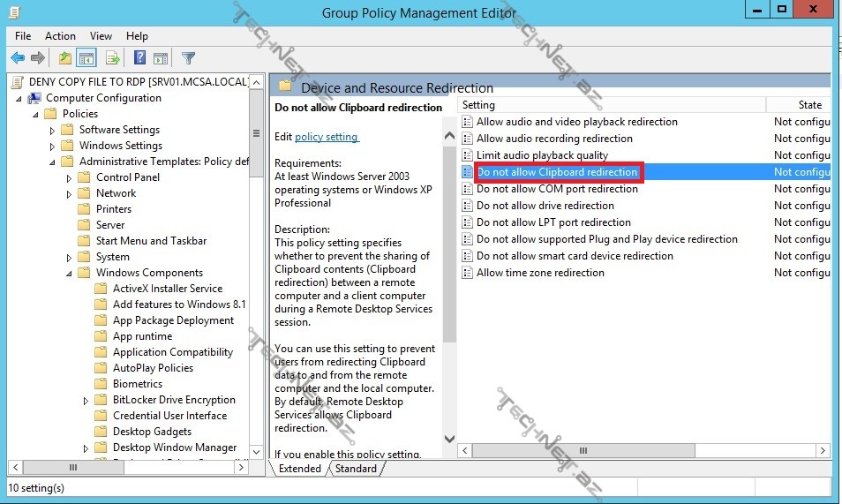Select App Package Deployment folder
The width and height of the screenshot is (842, 504).
coord(173,320)
